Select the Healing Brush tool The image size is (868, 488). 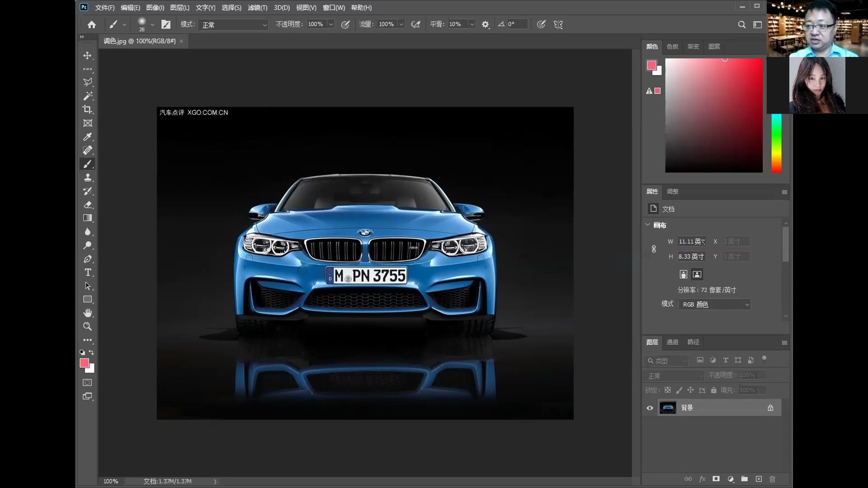coord(87,150)
